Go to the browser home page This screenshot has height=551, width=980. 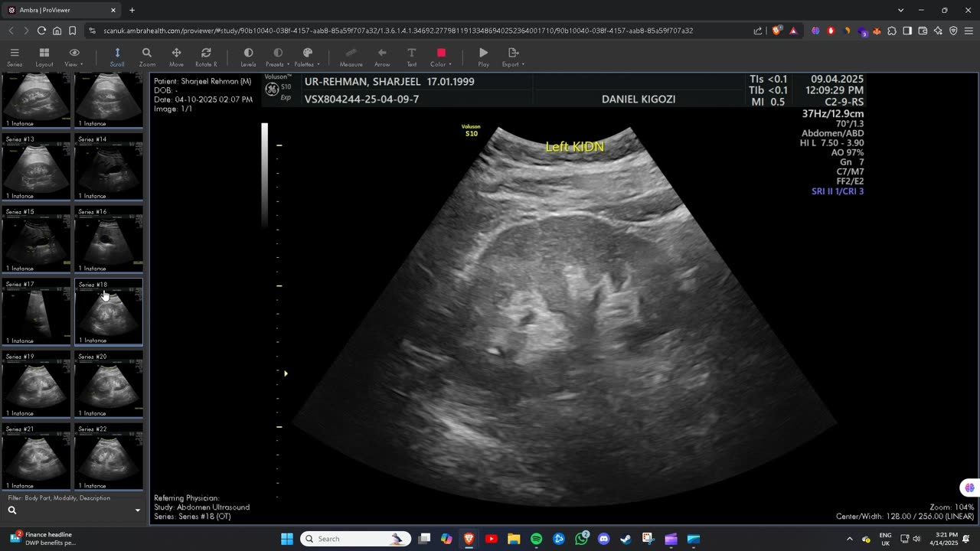click(x=57, y=31)
